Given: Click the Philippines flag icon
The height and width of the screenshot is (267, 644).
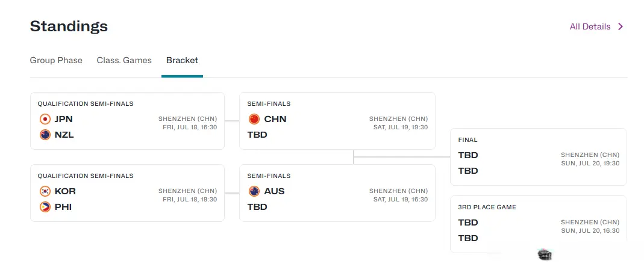Looking at the screenshot, I should 45,207.
